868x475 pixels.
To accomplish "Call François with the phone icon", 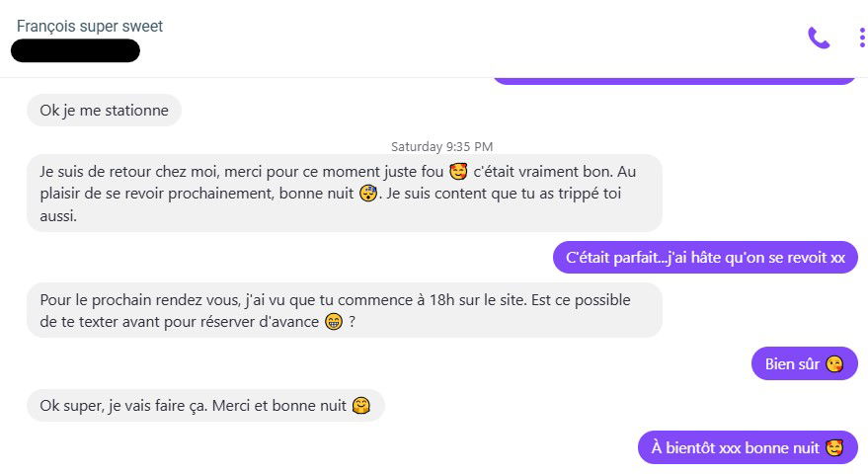I will tap(819, 38).
